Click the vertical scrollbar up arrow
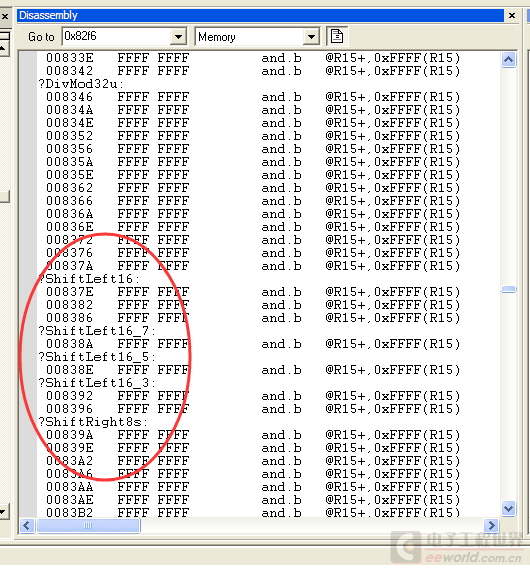Image resolution: width=530 pixels, height=570 pixels. click(508, 60)
